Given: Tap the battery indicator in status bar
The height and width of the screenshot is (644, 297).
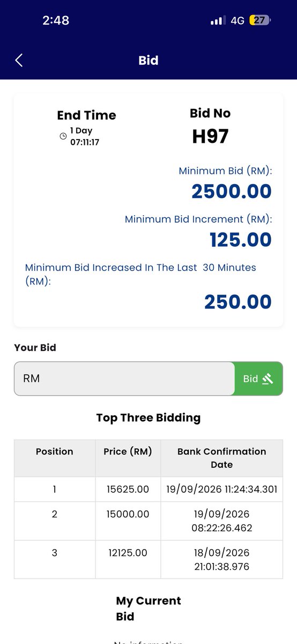Looking at the screenshot, I should pos(261,20).
